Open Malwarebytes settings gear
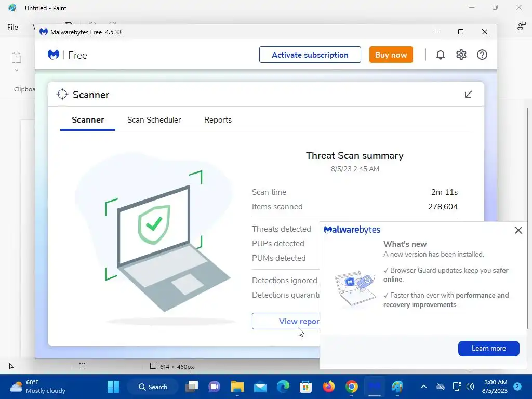The image size is (532, 399). pos(461,55)
